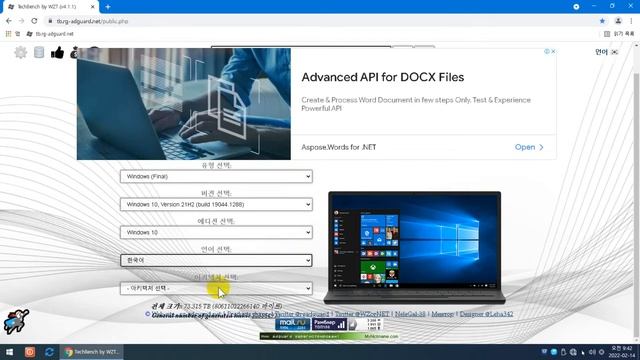Open the NeteGal-38 footer link
This screenshot has height=360, width=640.
410,314
